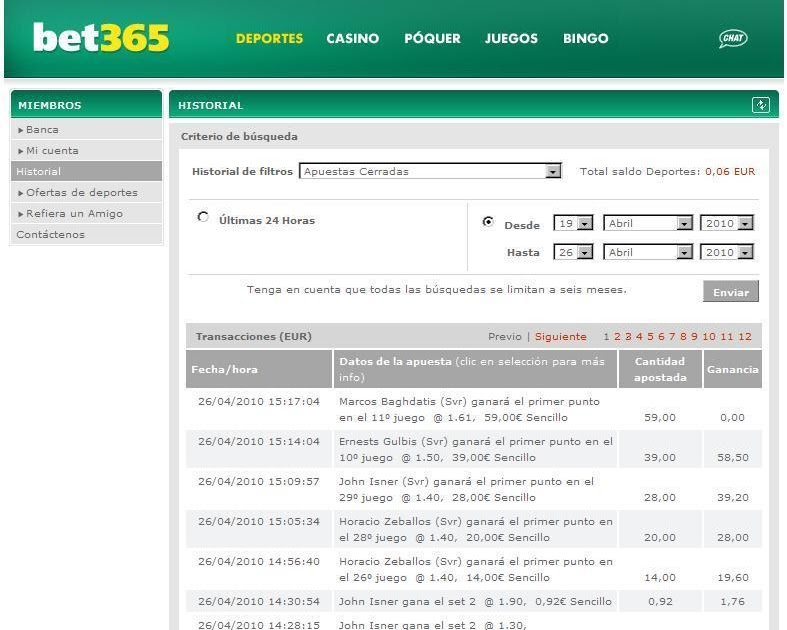
Task: Open the Desde year dropdown
Action: click(x=727, y=223)
